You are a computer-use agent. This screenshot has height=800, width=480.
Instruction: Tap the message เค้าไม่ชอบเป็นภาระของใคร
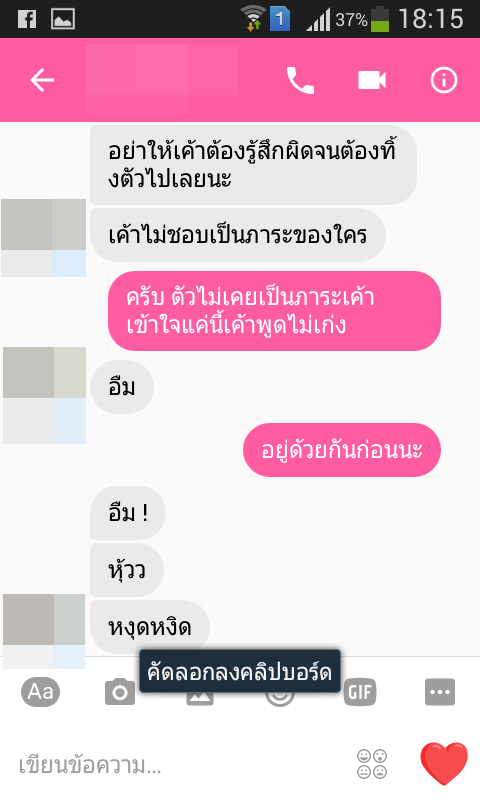238,235
